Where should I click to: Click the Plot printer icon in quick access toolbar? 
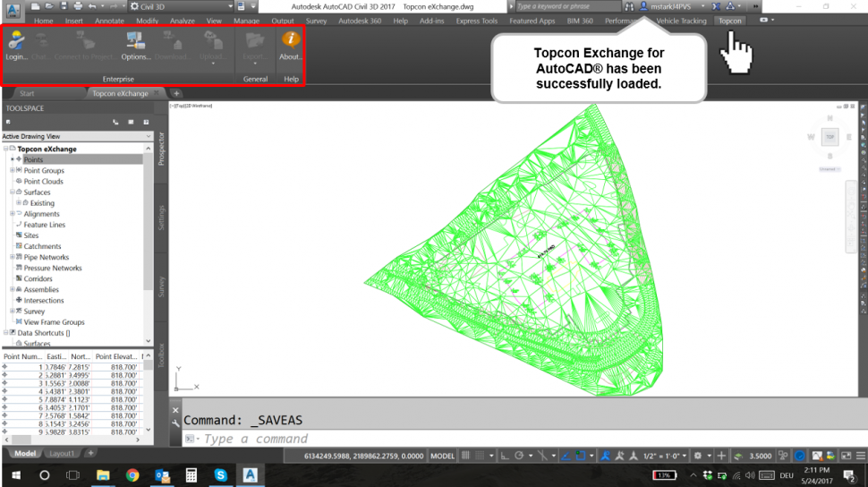point(78,5)
